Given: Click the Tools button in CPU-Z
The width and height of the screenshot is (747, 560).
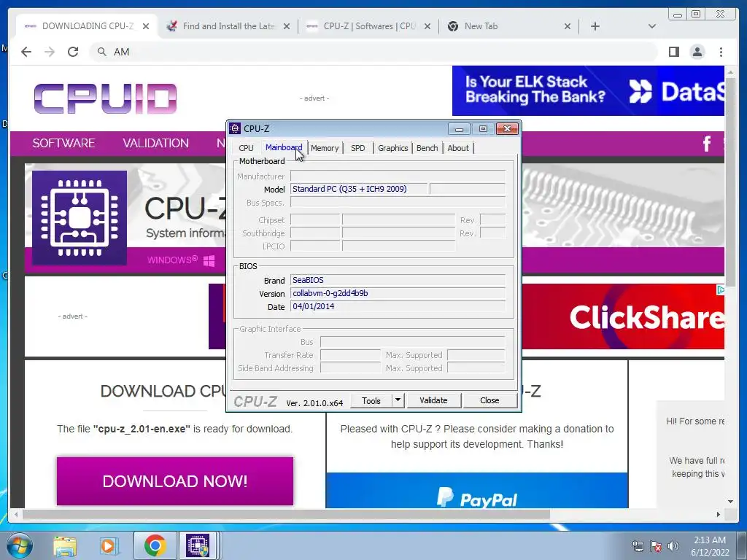Looking at the screenshot, I should (371, 400).
